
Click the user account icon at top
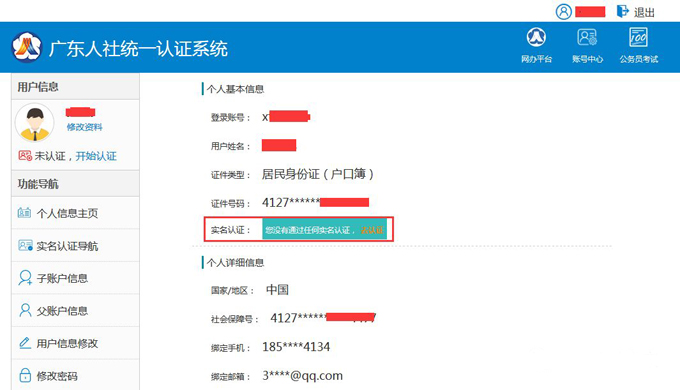point(563,11)
